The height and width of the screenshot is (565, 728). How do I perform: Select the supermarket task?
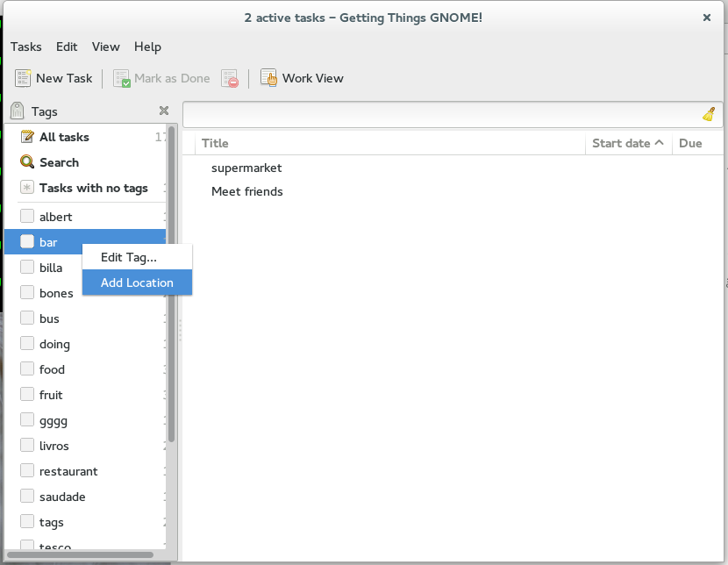[x=246, y=168]
